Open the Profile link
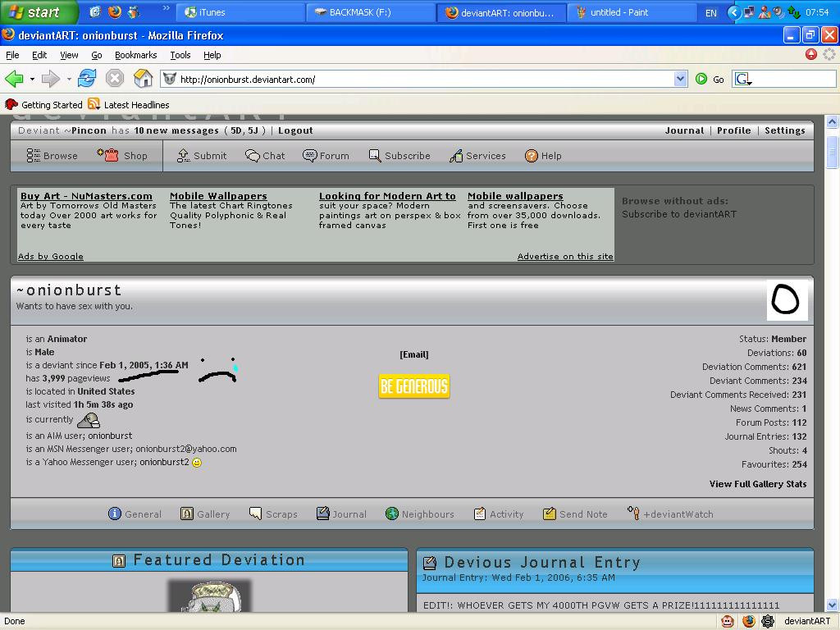The image size is (840, 630). click(x=734, y=130)
